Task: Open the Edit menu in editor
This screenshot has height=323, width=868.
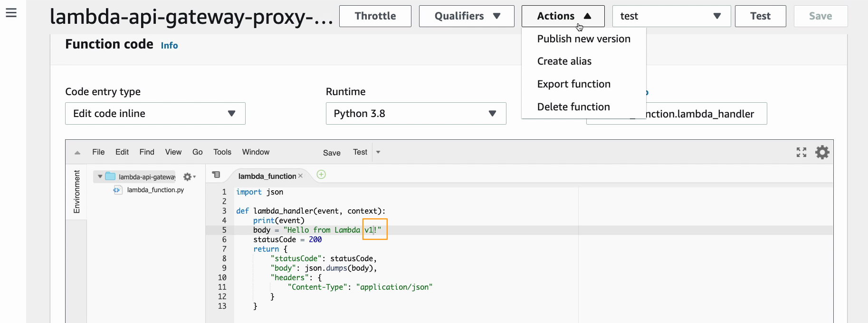Action: tap(122, 152)
